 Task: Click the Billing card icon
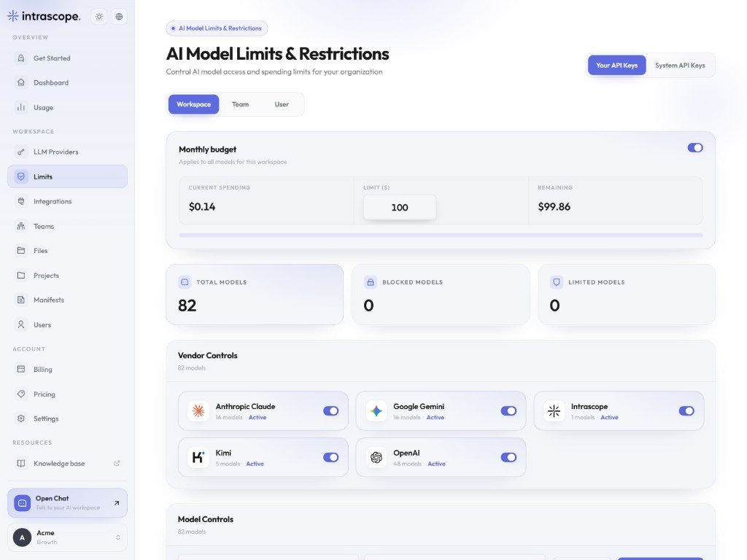pos(21,369)
